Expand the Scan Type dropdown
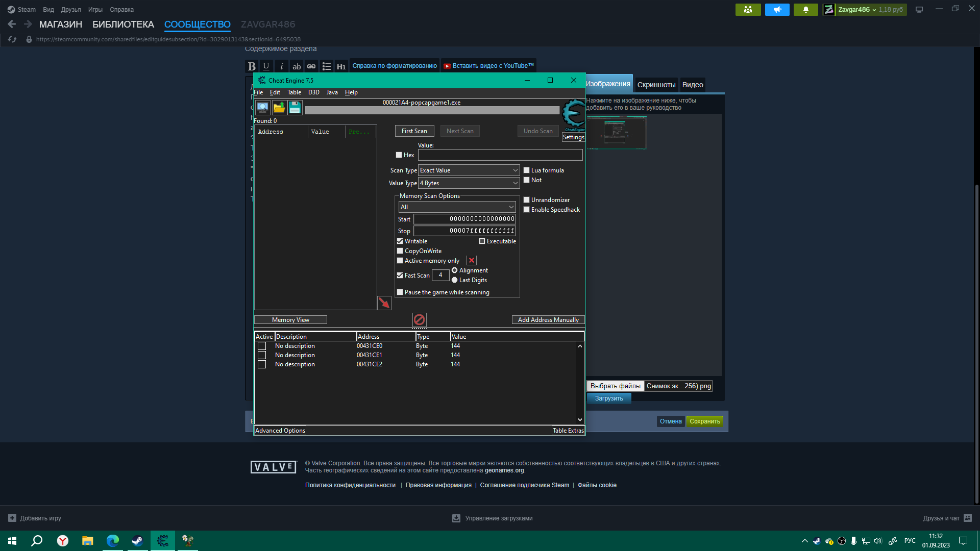980x551 pixels. pos(469,170)
